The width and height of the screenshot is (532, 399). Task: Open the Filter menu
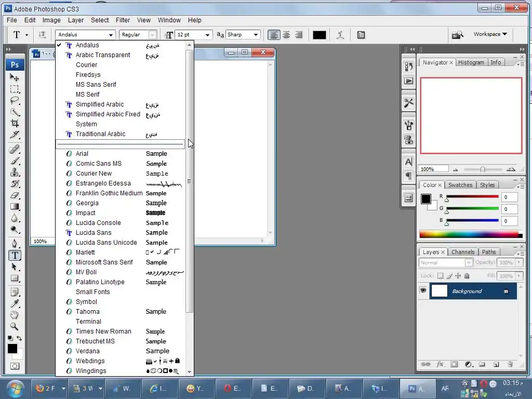pyautogui.click(x=123, y=20)
